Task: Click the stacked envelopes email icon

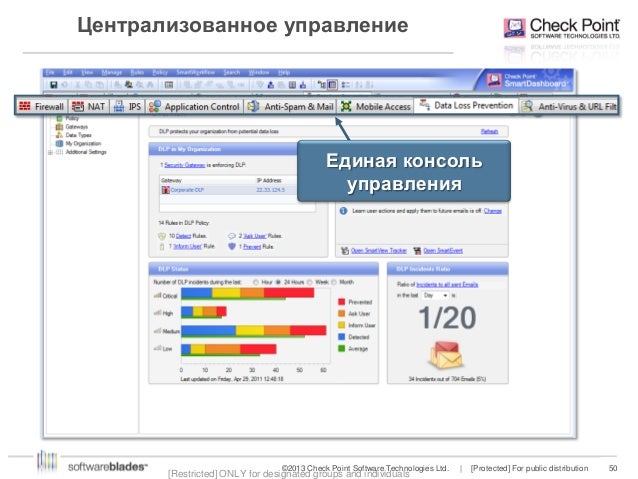Action: [x=446, y=354]
